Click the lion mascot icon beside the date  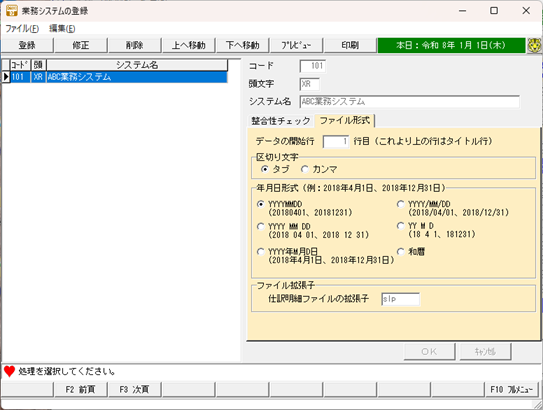[x=534, y=45]
